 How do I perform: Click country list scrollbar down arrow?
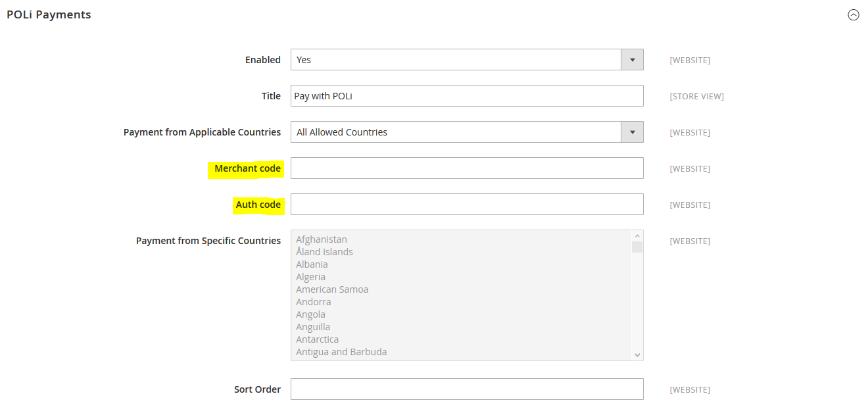pos(637,355)
